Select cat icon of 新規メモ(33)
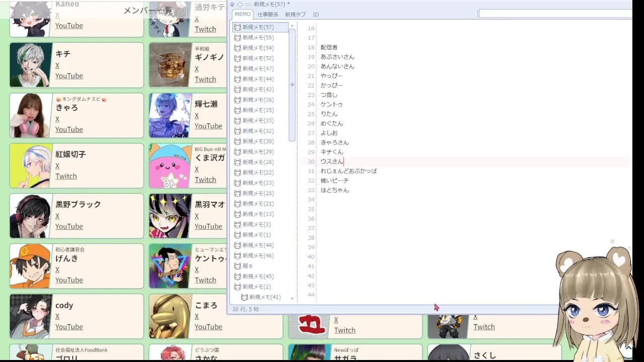Screen dimensions: 644x362 (237, 121)
